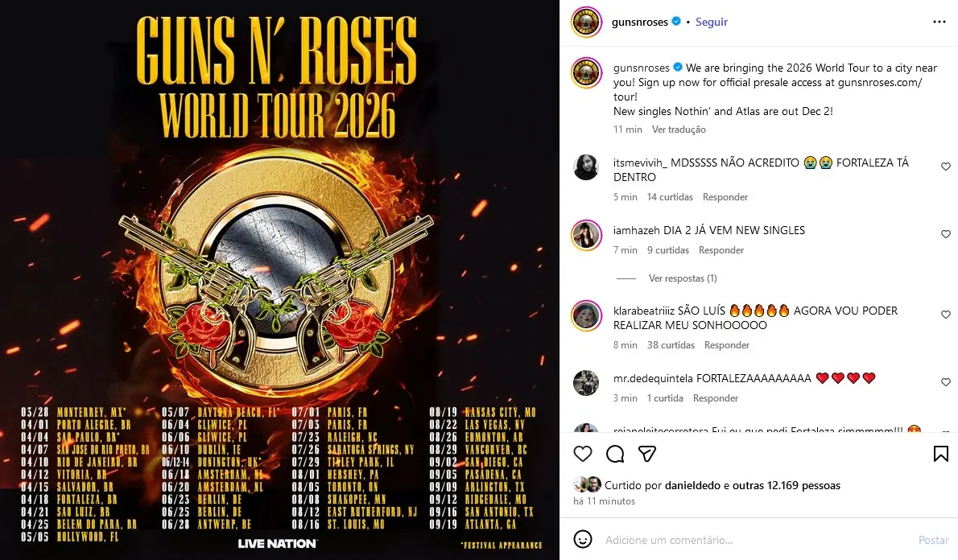Open comments with the speech bubble icon

[614, 454]
